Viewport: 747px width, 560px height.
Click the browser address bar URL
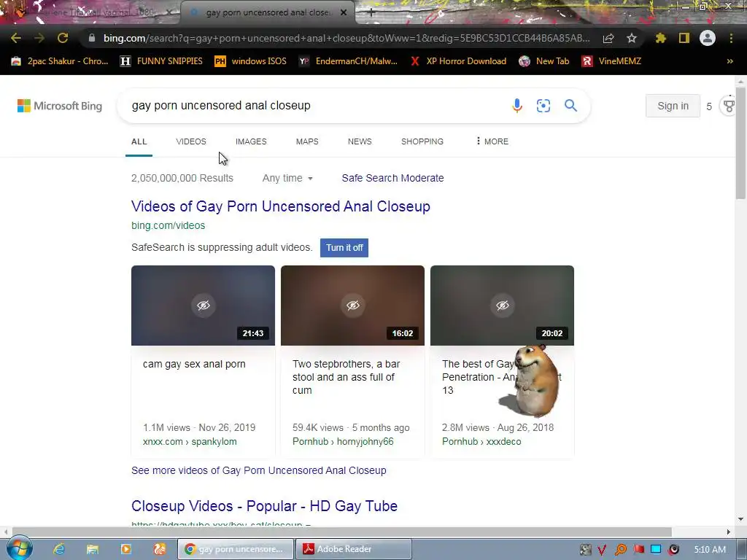pyautogui.click(x=347, y=38)
